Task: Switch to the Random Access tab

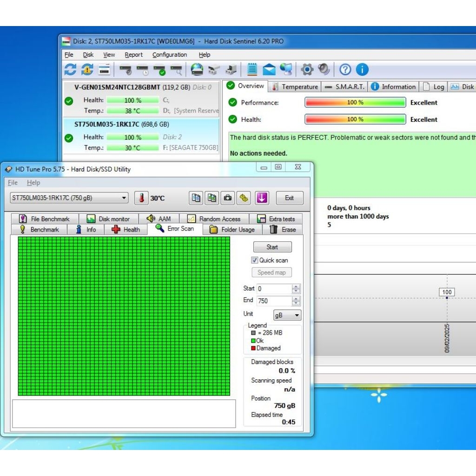Action: [214, 219]
